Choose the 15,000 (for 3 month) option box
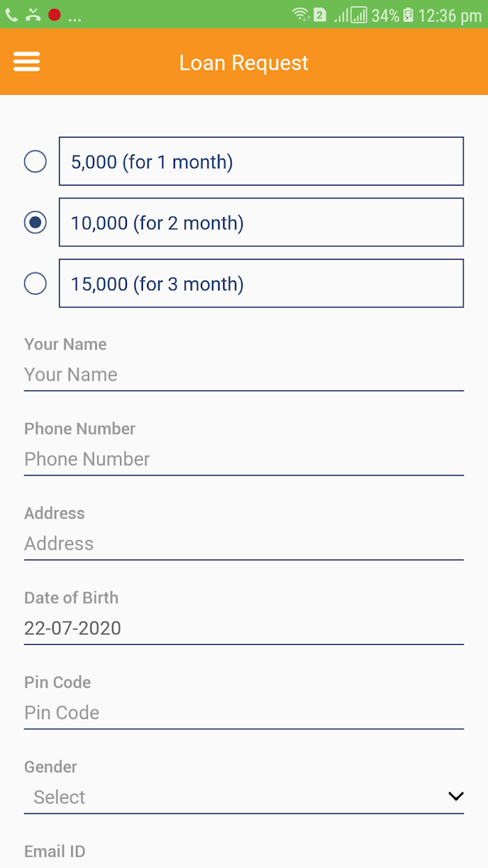488x868 pixels. click(x=261, y=283)
